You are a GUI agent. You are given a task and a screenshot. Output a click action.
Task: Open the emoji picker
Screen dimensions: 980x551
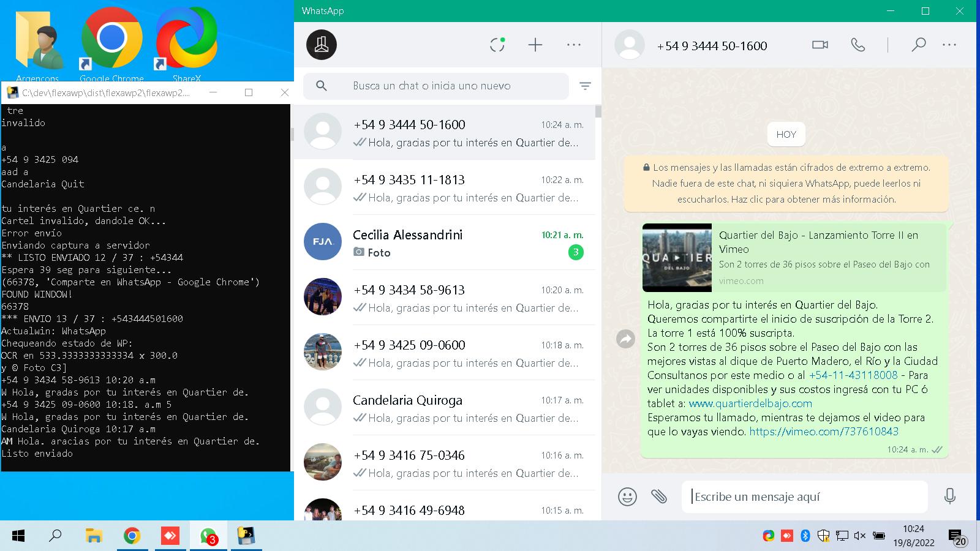pyautogui.click(x=627, y=497)
